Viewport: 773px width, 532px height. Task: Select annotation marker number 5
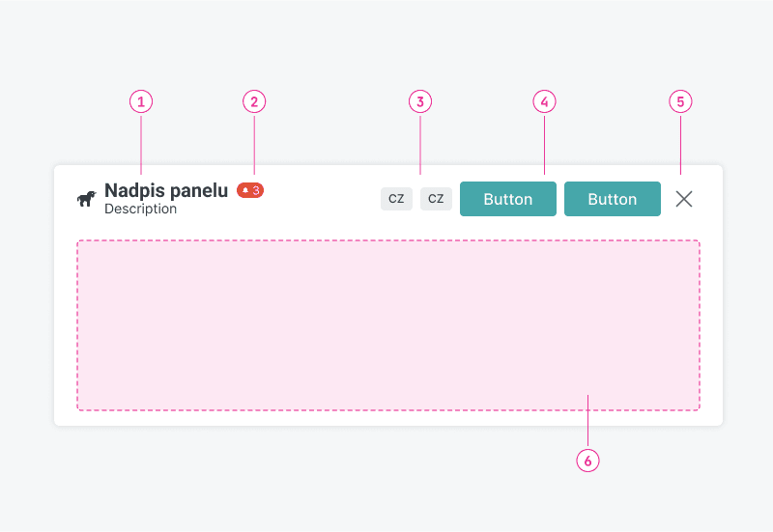pyautogui.click(x=681, y=101)
